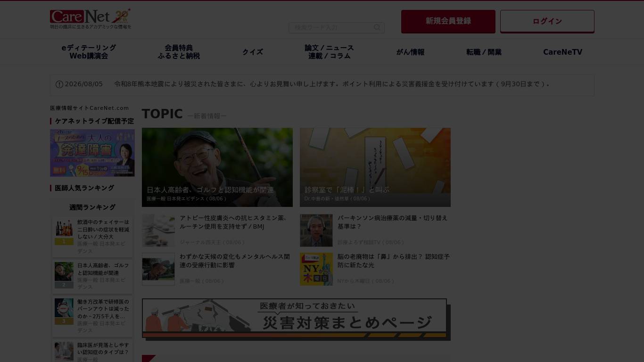Open ranking item 日本人高齢者、ゴルフと認知機能
644x362 pixels.
pyautogui.click(x=103, y=269)
